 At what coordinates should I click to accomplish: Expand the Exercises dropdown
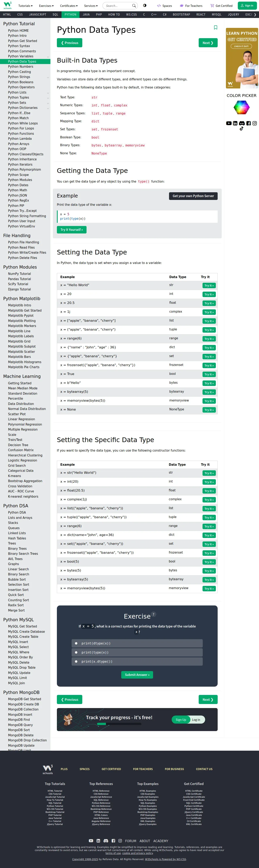click(x=46, y=6)
